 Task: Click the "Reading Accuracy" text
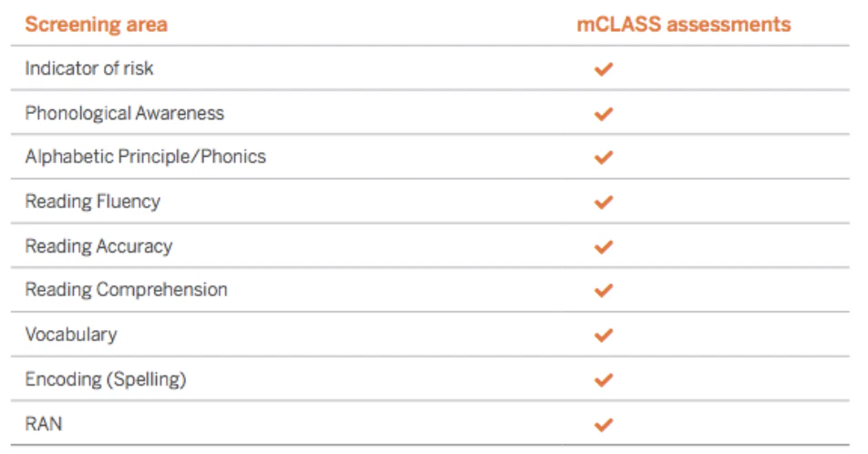click(98, 246)
